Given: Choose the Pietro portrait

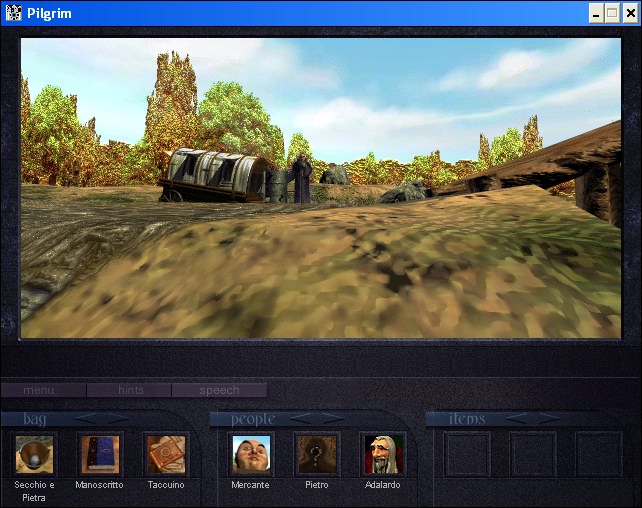Looking at the screenshot, I should 317,454.
